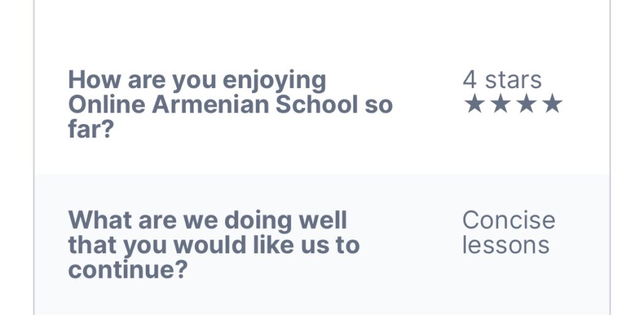Click the fourth star in the rating
The image size is (644, 315).
point(552,104)
